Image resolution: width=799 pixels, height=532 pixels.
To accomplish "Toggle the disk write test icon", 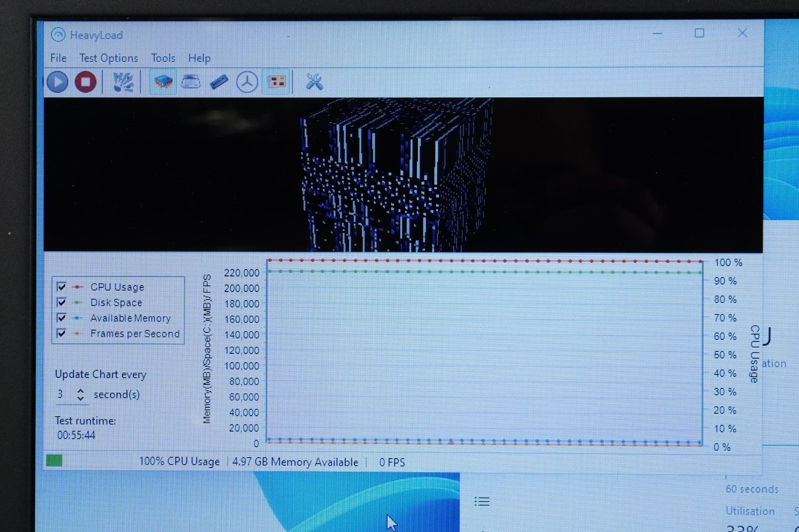I will 191,82.
